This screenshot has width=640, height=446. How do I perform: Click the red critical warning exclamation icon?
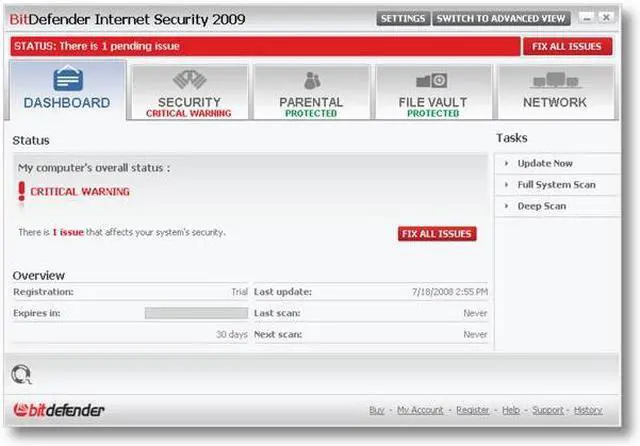(x=22, y=192)
